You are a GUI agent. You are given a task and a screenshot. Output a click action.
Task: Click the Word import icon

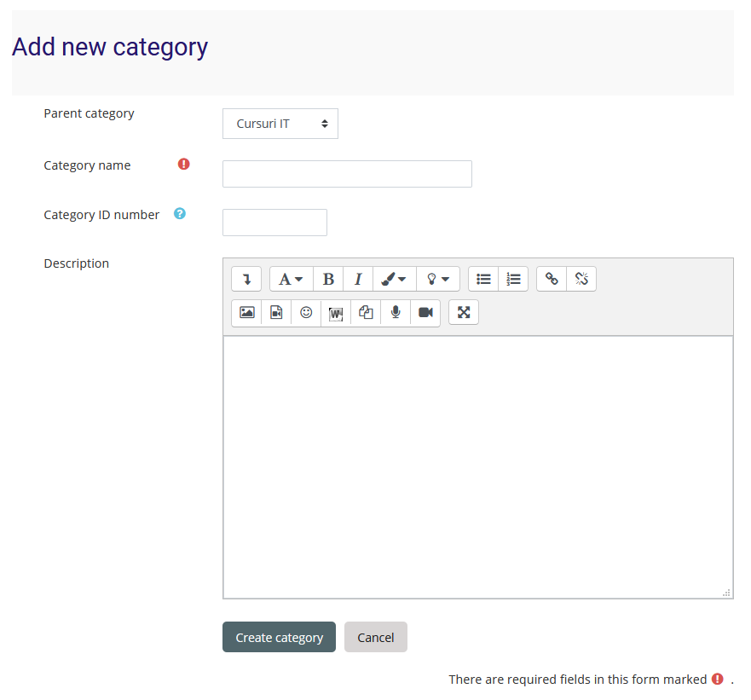pyautogui.click(x=336, y=312)
